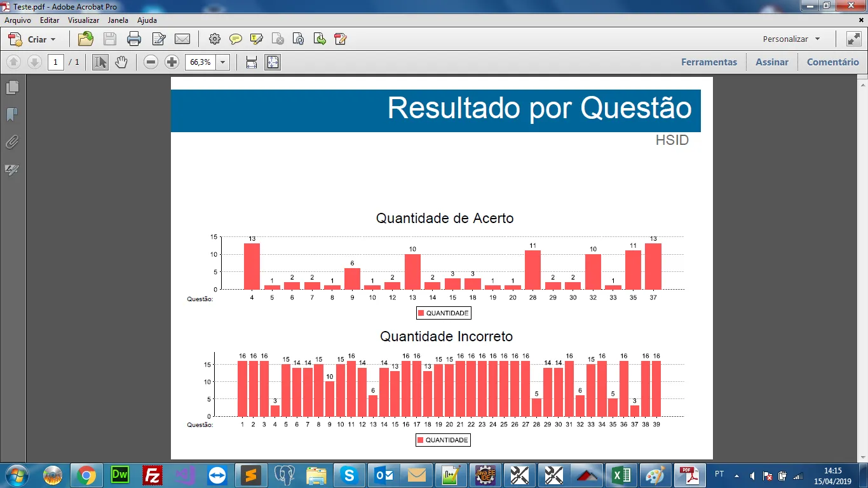Toggle the Bookmarks navigation panel
Image resolution: width=868 pixels, height=488 pixels.
(12, 114)
